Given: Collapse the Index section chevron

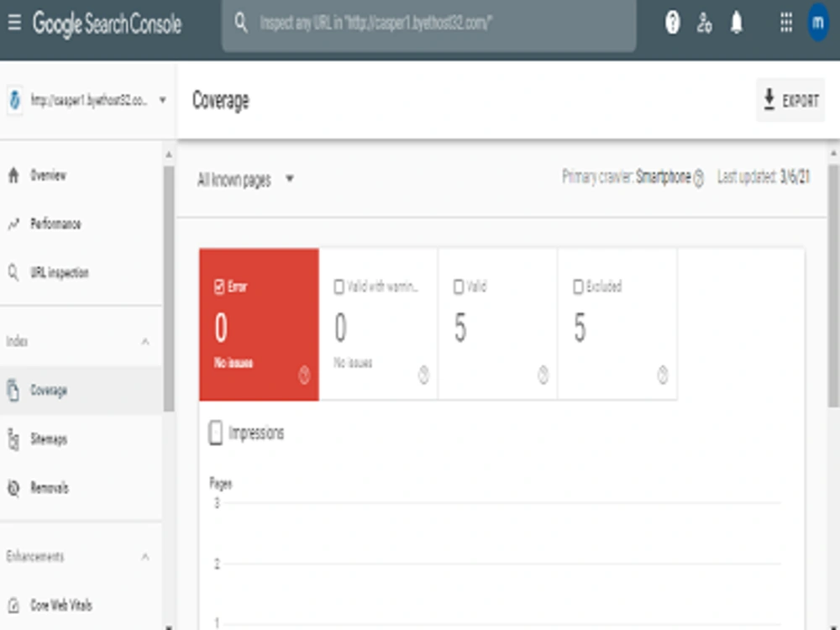Looking at the screenshot, I should (x=145, y=341).
